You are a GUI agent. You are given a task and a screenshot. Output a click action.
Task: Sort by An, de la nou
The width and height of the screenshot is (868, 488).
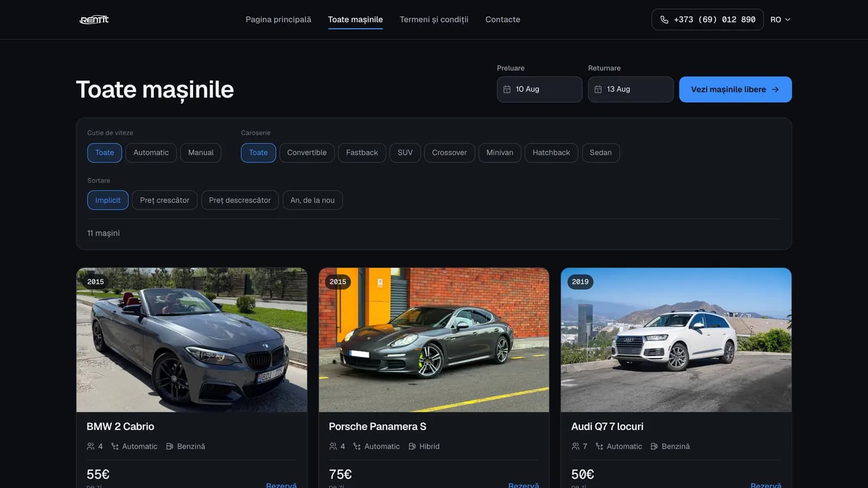pos(312,200)
